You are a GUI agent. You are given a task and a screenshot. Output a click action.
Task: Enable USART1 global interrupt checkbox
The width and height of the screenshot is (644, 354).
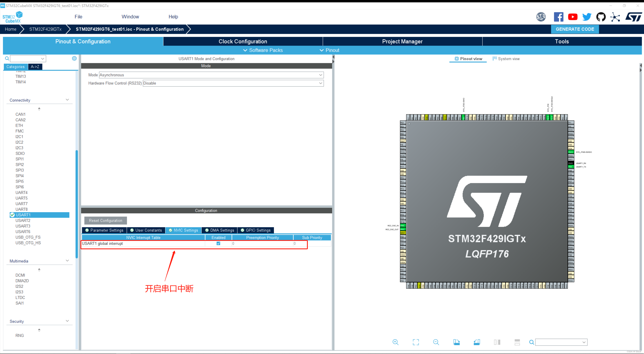218,243
